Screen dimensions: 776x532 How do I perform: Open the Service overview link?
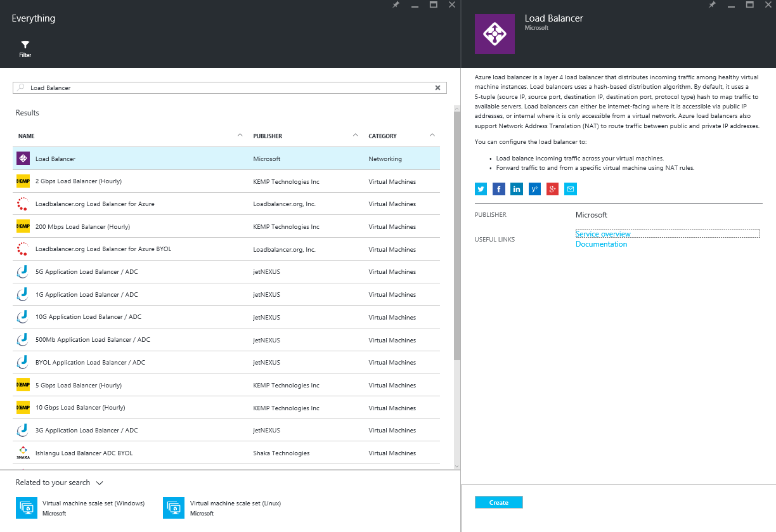pos(603,234)
